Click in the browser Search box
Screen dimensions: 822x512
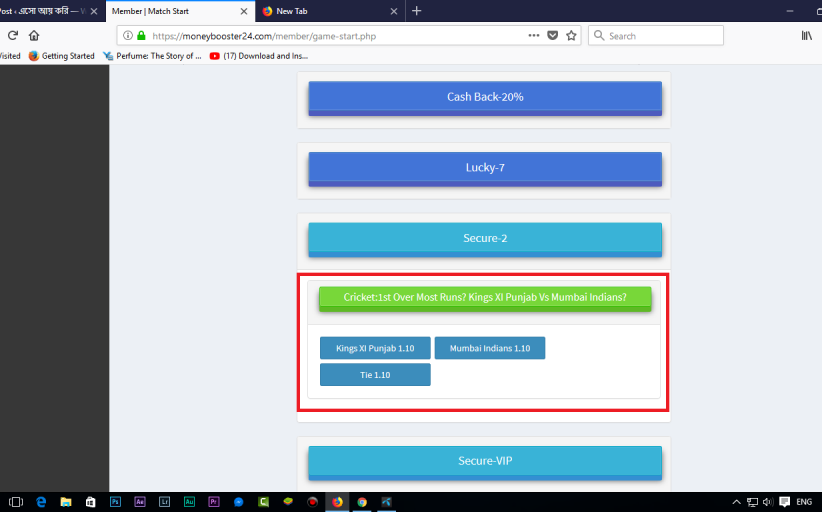[x=660, y=35]
